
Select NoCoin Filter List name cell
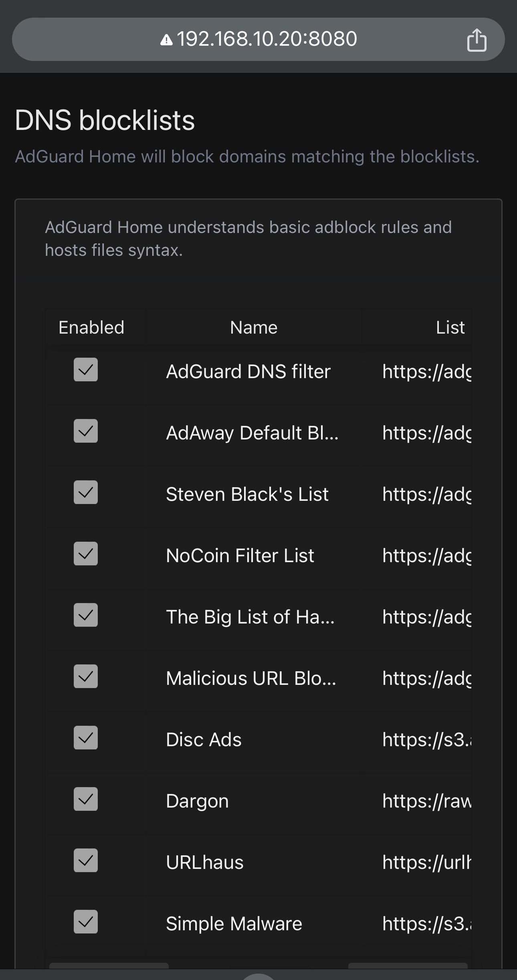coord(240,555)
